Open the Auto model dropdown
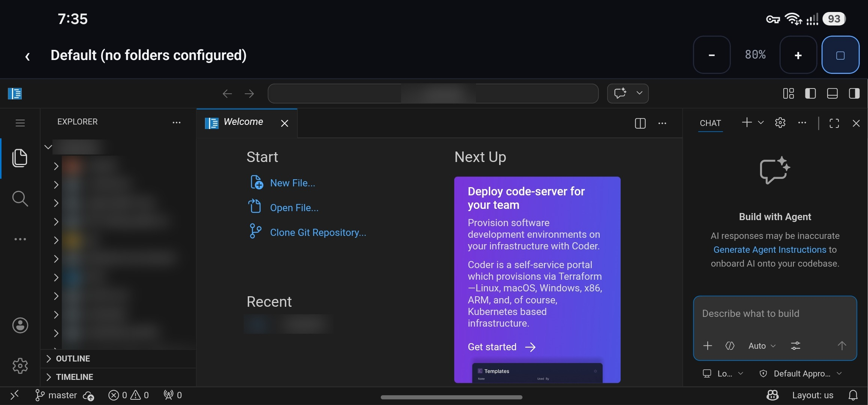 point(762,346)
